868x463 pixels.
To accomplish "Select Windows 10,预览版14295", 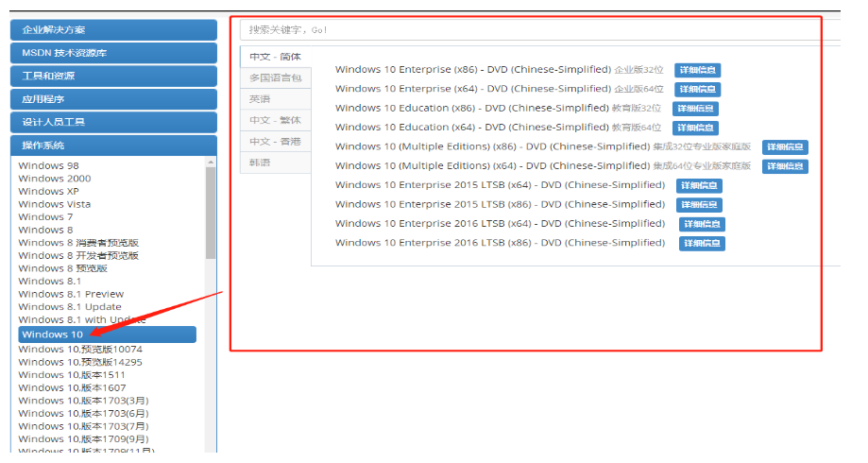I will point(80,362).
